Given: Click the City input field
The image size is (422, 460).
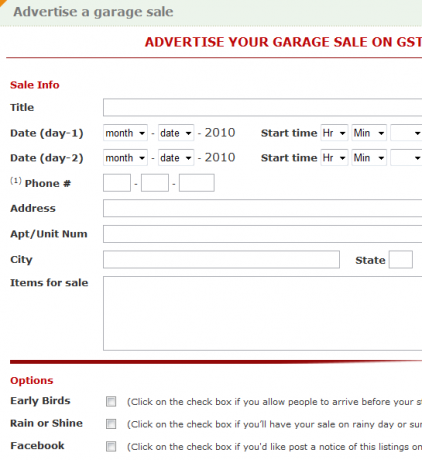Looking at the screenshot, I should pos(221,259).
